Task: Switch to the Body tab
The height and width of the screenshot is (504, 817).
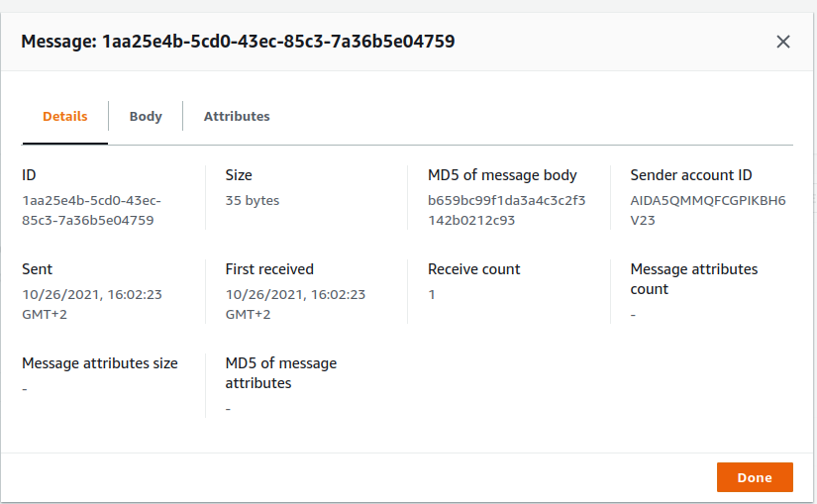Action: pyautogui.click(x=146, y=116)
